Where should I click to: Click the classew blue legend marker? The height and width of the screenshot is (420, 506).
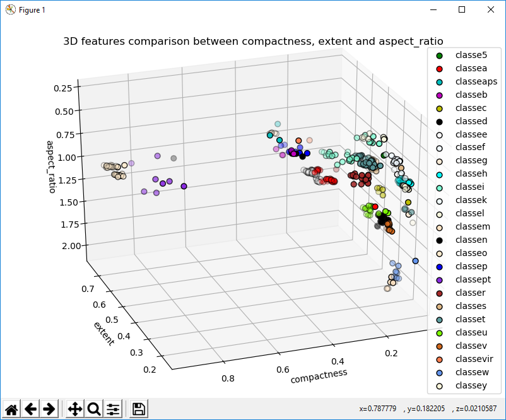click(440, 372)
